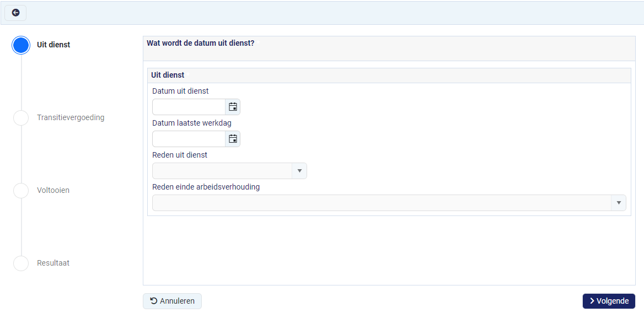This screenshot has height=329, width=644.
Task: Go to Resultaat step label
Action: click(x=53, y=263)
